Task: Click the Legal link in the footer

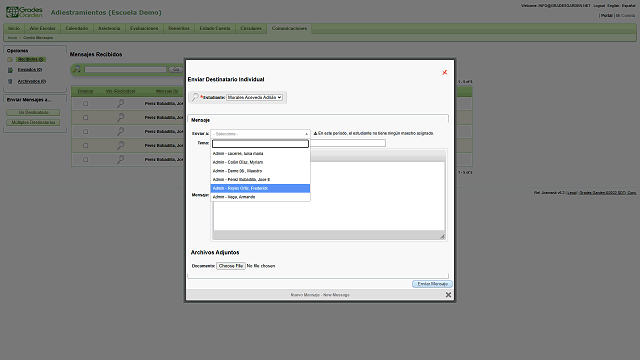Action: tap(571, 193)
